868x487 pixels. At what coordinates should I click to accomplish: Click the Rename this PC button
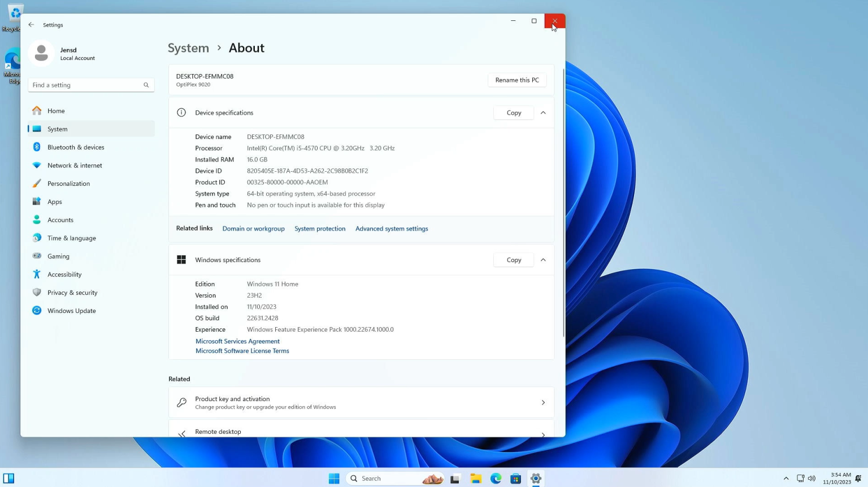tap(516, 80)
